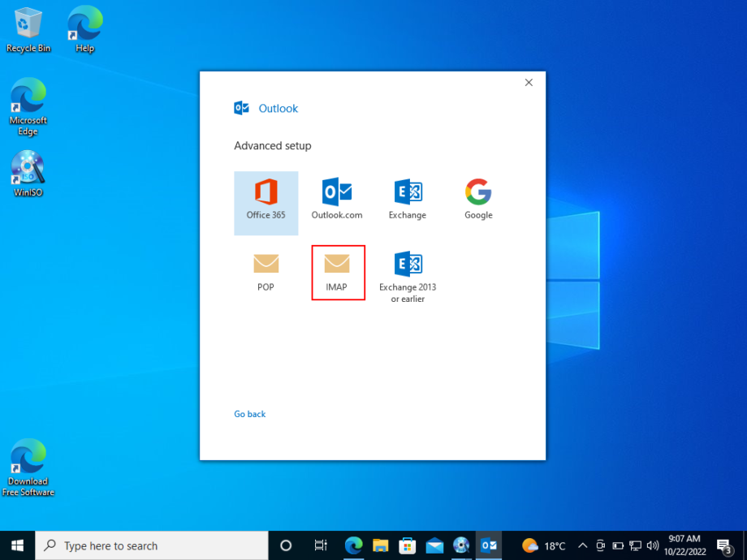
Task: Expand the hidden icons in system tray
Action: point(583,545)
